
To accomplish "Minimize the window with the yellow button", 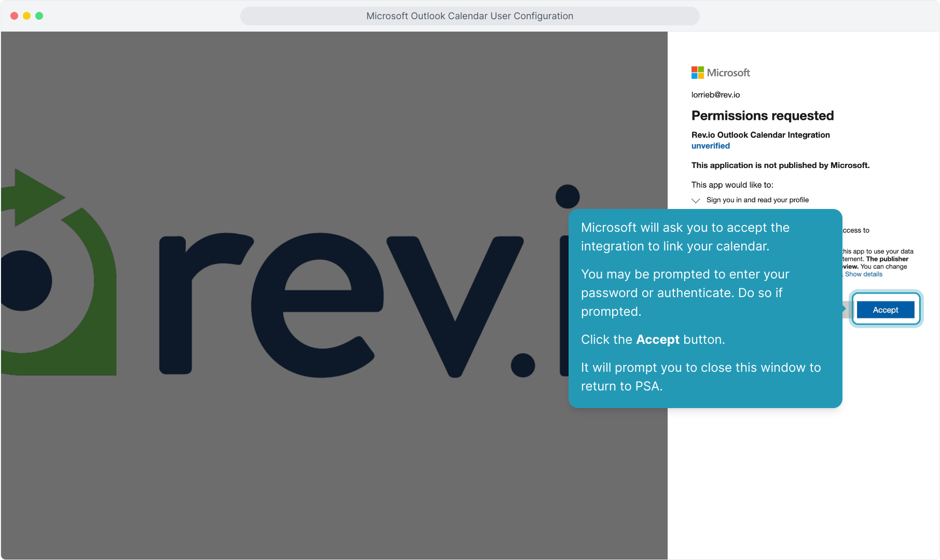I will click(26, 16).
